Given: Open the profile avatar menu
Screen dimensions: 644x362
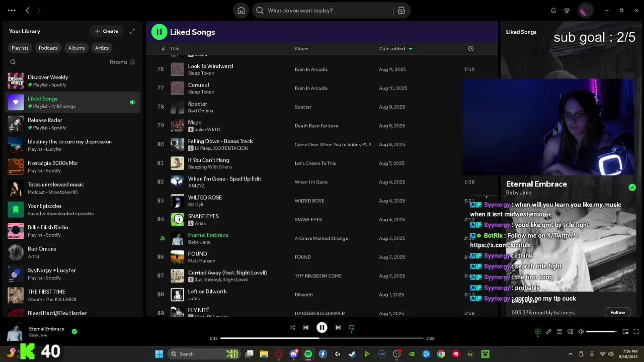Looking at the screenshot, I should point(585,11).
